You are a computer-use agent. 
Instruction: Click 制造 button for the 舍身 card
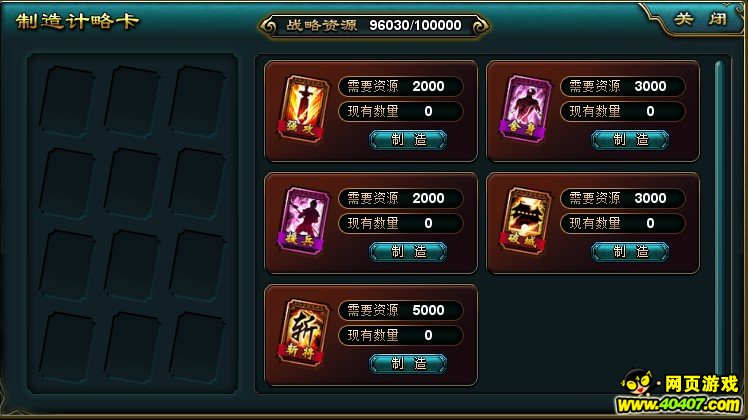[x=630, y=139]
